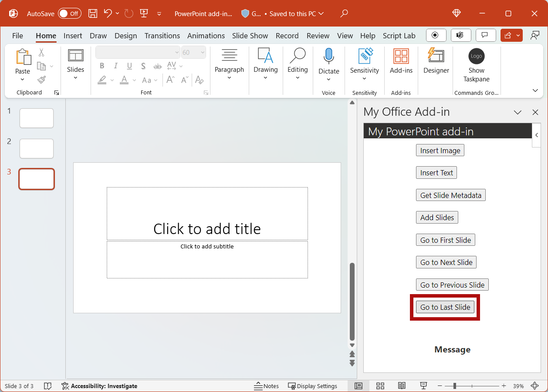This screenshot has width=548, height=392.
Task: Open the Designer pane
Action: pyautogui.click(x=436, y=61)
